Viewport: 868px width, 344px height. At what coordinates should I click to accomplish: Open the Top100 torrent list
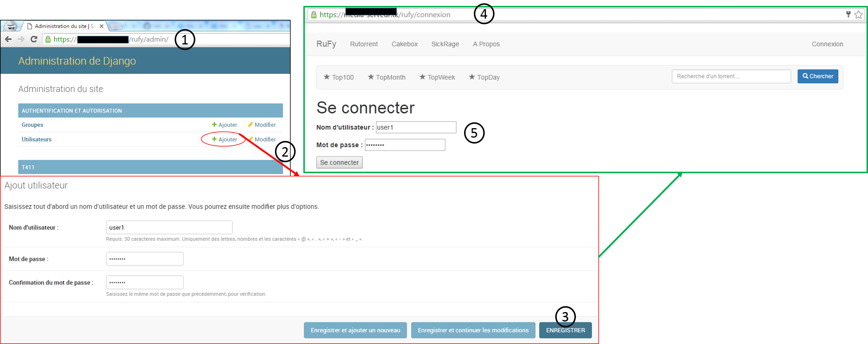tap(339, 78)
